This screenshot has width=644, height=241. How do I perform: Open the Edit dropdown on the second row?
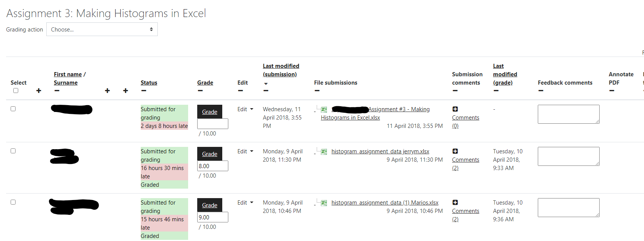click(x=245, y=151)
